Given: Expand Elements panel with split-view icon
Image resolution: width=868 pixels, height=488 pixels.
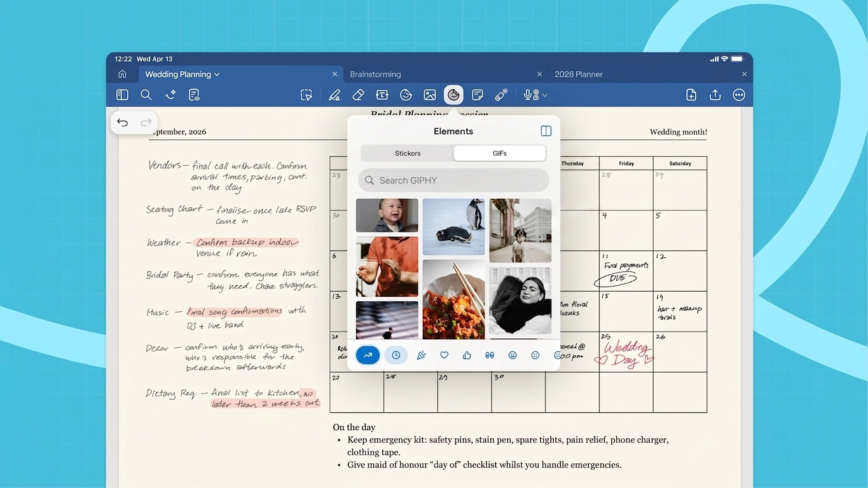Looking at the screenshot, I should click(546, 131).
